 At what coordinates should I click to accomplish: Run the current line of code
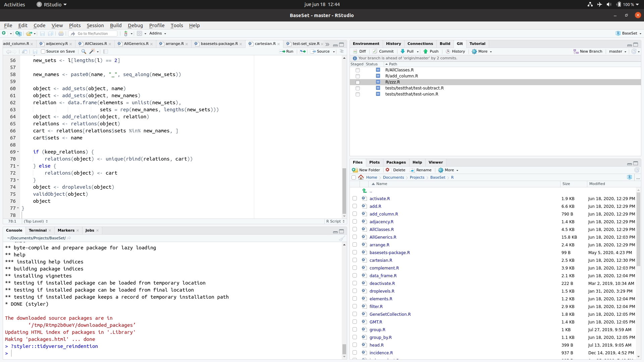click(x=287, y=51)
